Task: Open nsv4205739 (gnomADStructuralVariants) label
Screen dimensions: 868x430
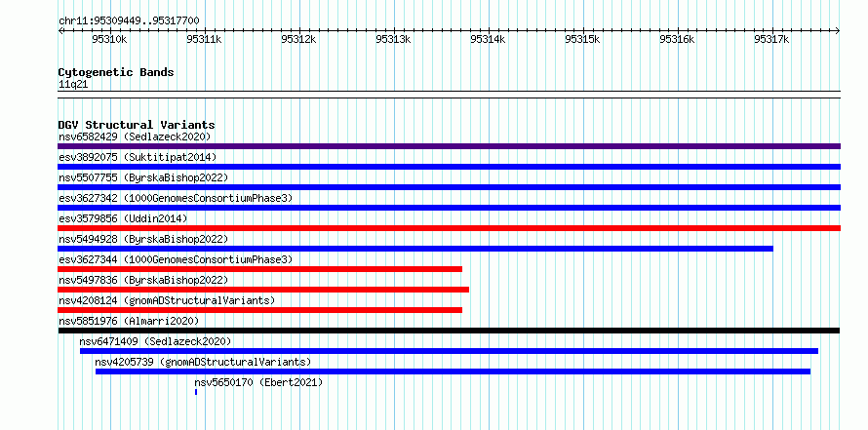Action: pyautogui.click(x=203, y=362)
